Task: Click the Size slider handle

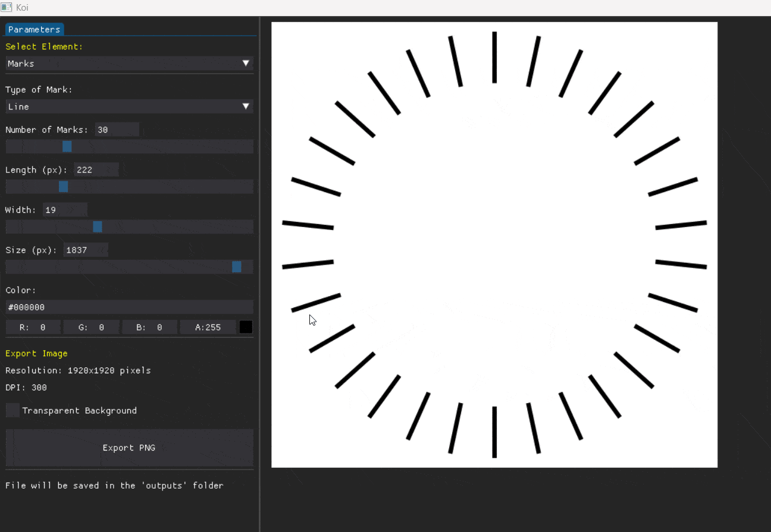Action: pos(237,267)
